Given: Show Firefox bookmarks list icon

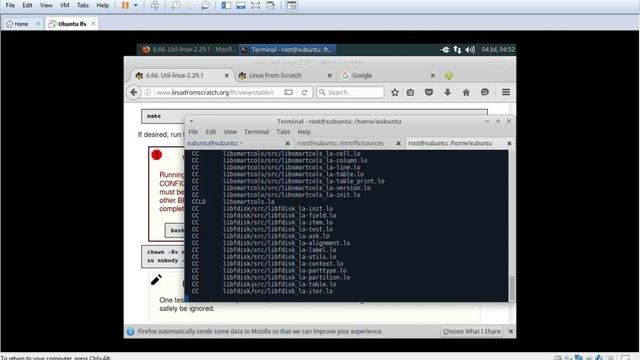Looking at the screenshot, I should pos(410,93).
